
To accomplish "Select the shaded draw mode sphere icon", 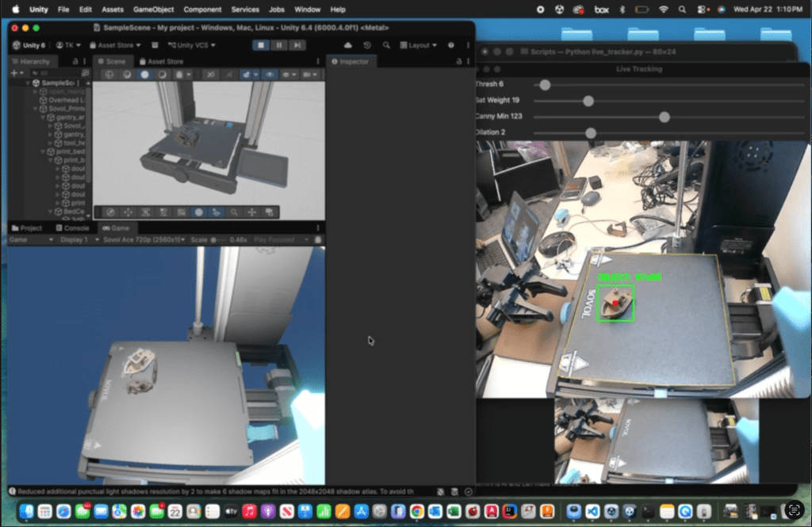I will tap(144, 74).
